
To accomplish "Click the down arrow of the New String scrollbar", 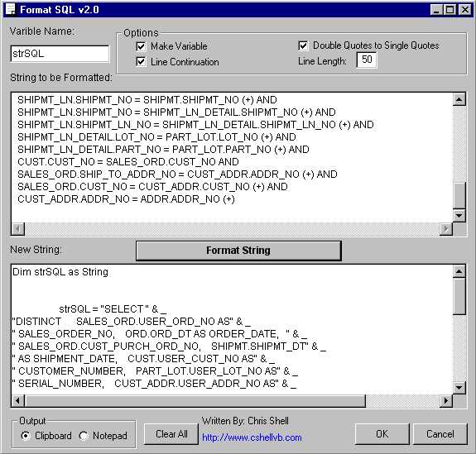I will [x=459, y=387].
